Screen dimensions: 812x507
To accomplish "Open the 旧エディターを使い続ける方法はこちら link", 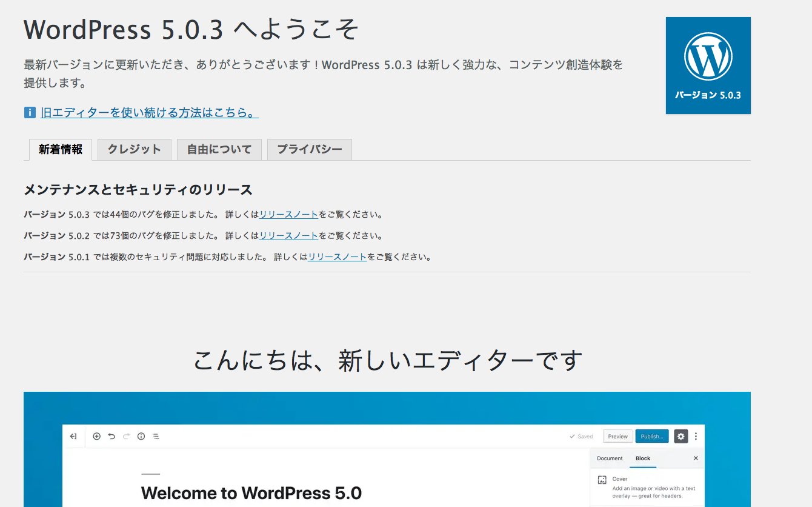I will [150, 113].
